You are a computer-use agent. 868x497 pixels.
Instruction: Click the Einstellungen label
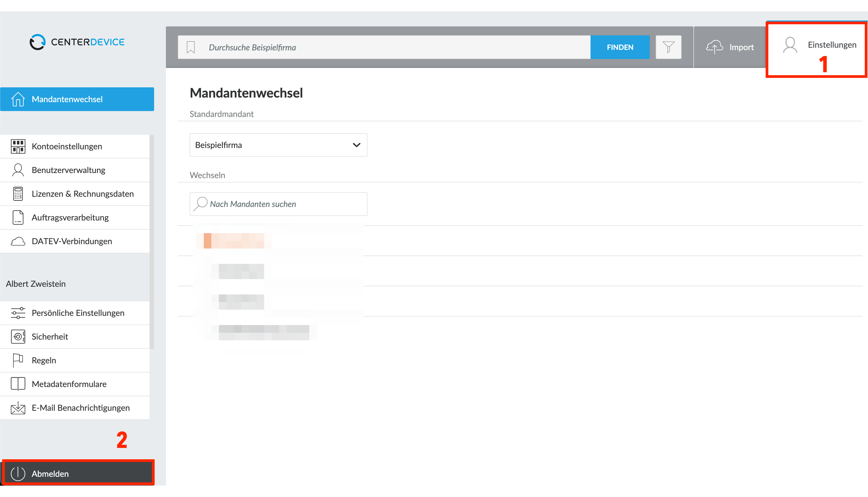[x=832, y=45]
